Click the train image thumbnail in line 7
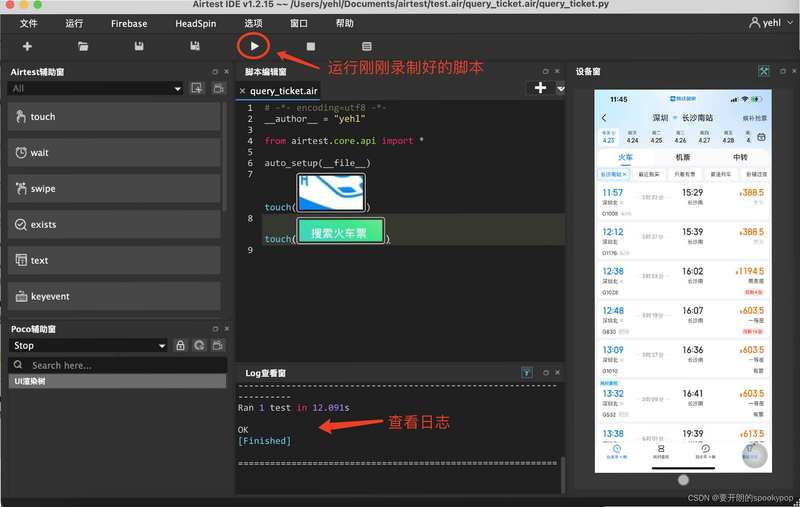Image resolution: width=800 pixels, height=507 pixels. (x=331, y=192)
